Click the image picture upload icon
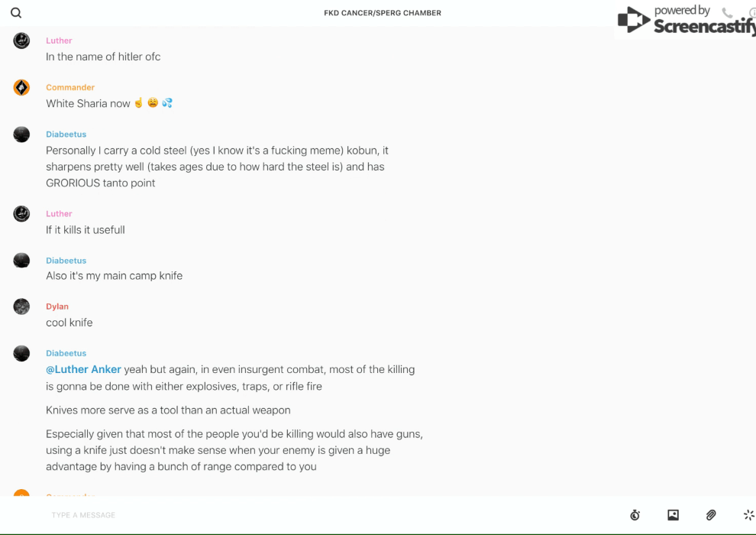 pos(673,515)
